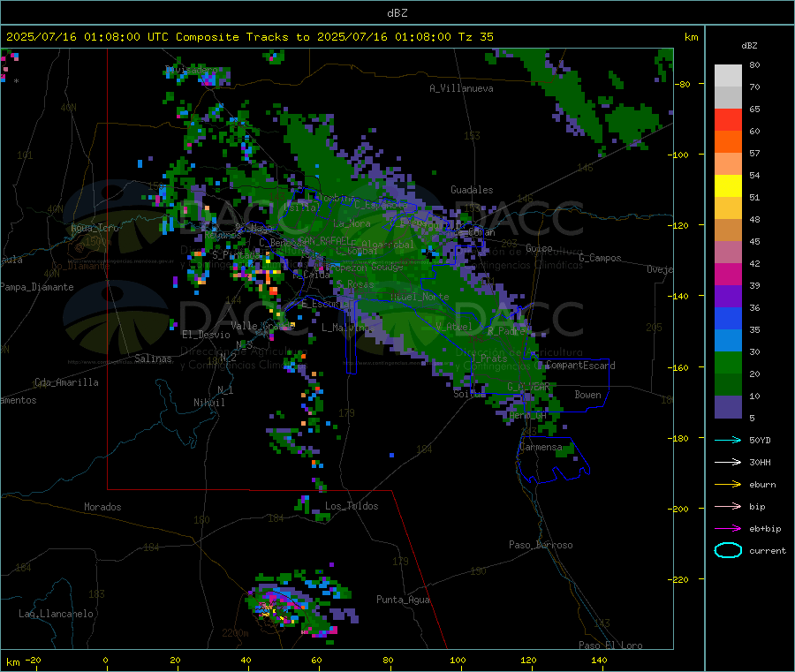795x672 pixels.
Task: Click the magenta eb+bip arrow in legend
Action: pos(728,529)
